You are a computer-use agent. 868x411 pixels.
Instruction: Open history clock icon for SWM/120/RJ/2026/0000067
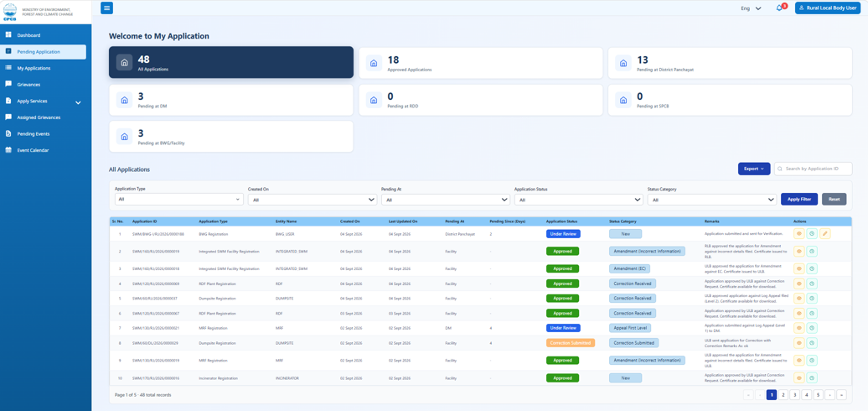pyautogui.click(x=812, y=314)
